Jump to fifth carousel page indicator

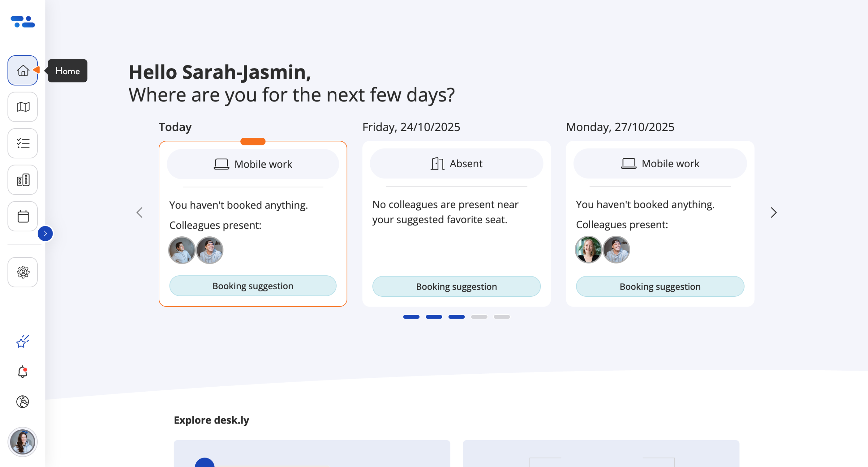(x=502, y=317)
